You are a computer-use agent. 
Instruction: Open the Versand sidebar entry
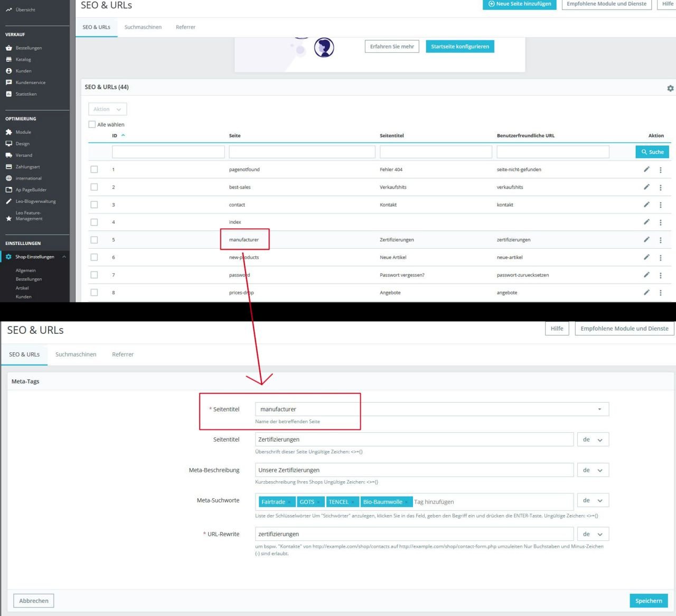click(24, 155)
